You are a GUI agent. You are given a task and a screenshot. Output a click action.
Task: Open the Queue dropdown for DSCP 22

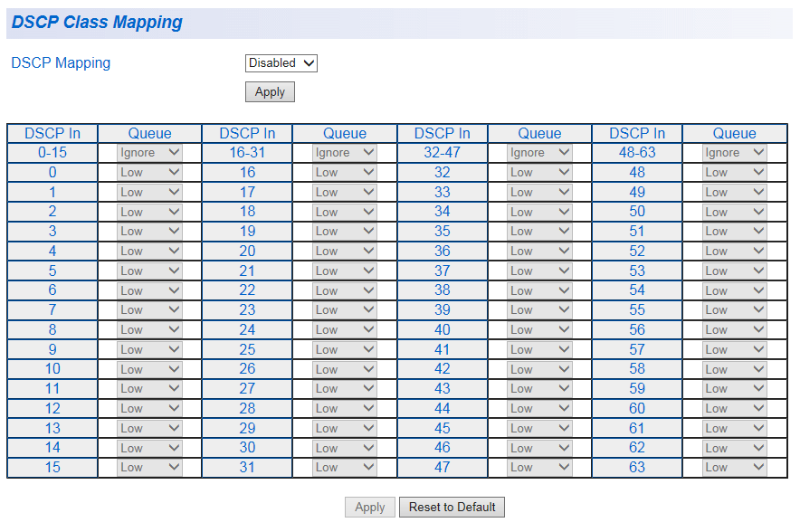(x=345, y=290)
